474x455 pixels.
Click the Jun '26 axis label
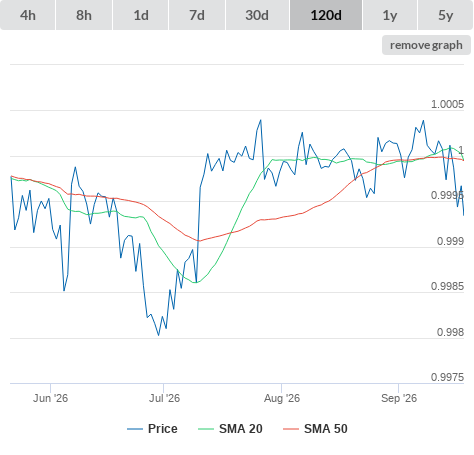(50, 398)
